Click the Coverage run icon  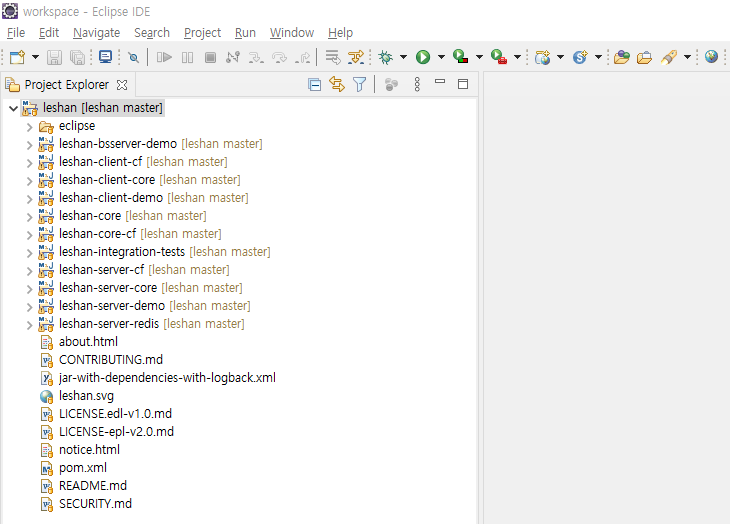[460, 57]
